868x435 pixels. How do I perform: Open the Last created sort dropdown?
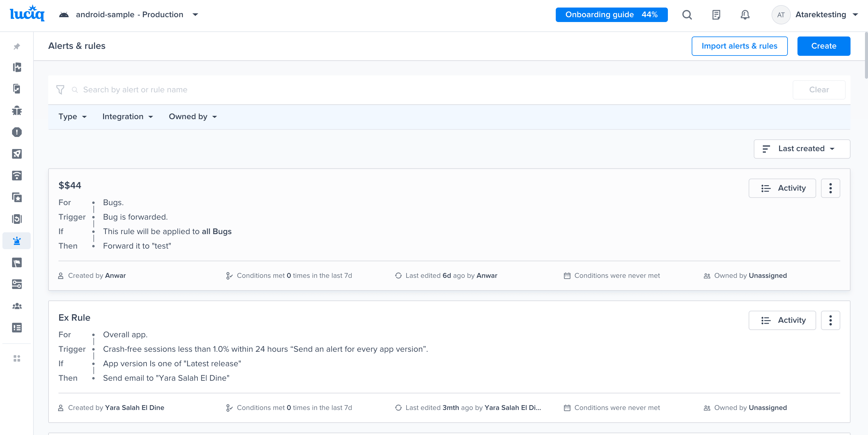click(x=802, y=149)
